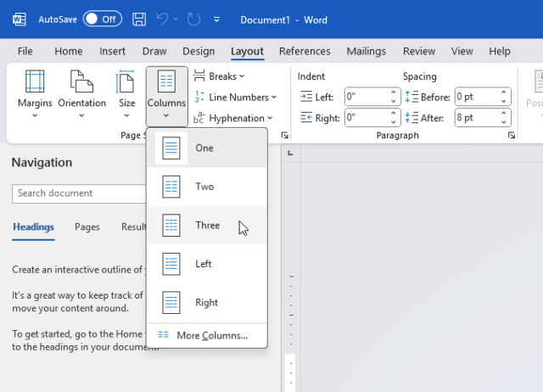The height and width of the screenshot is (392, 543).
Task: Choose Three columns layout
Action: [207, 226]
